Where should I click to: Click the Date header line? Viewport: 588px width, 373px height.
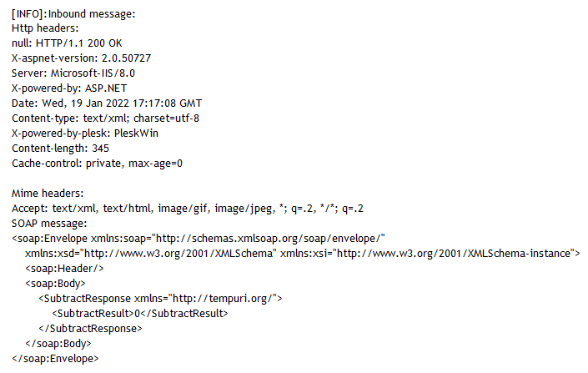point(107,103)
